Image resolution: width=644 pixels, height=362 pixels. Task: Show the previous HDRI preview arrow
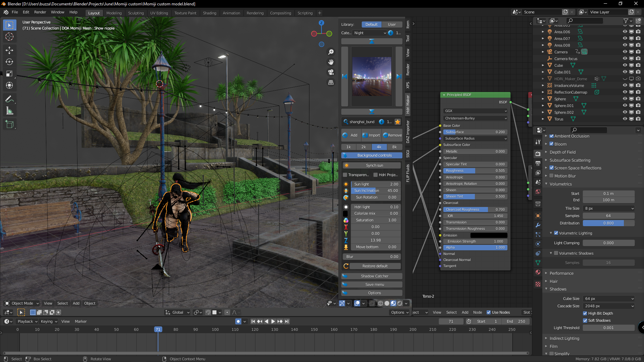coord(345,76)
